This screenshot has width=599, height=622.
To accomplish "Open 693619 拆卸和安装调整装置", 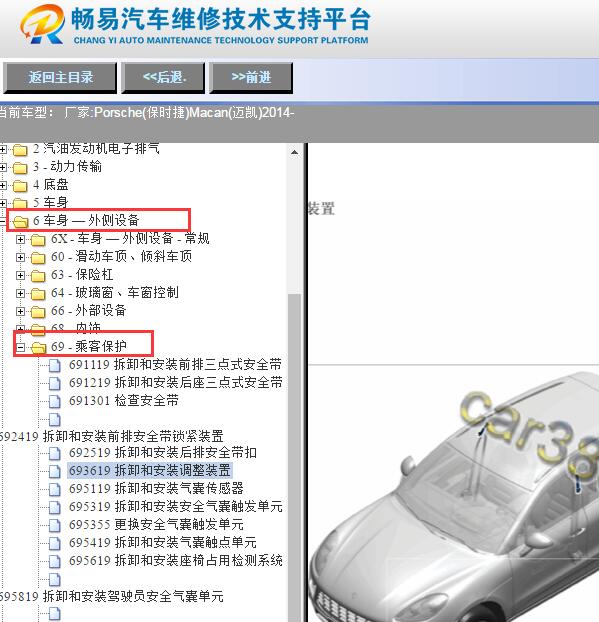I will click(150, 470).
